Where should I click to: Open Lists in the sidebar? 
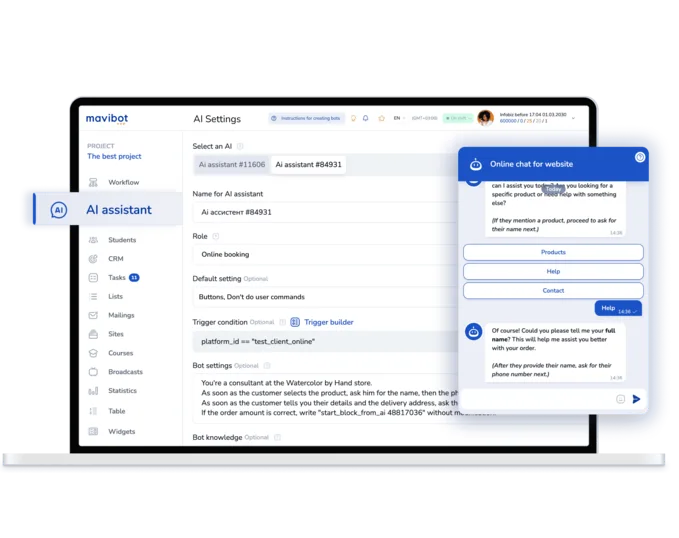115,296
